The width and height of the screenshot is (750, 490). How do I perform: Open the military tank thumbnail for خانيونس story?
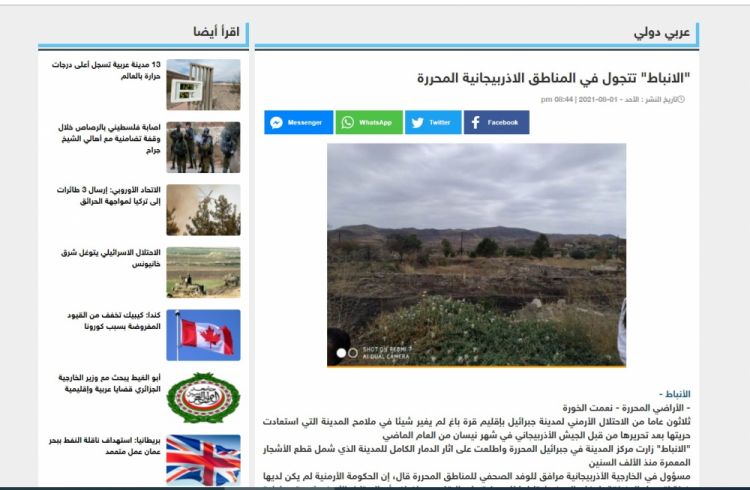click(203, 272)
